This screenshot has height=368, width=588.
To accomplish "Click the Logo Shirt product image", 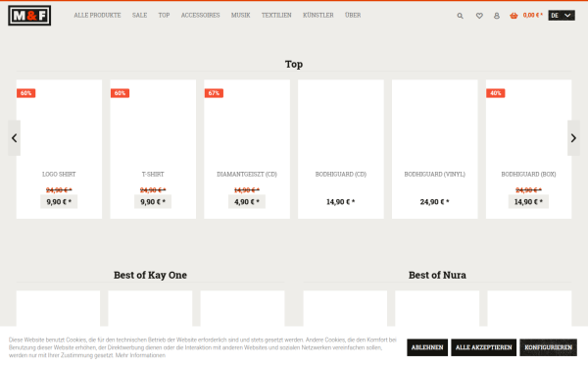I will (59, 126).
